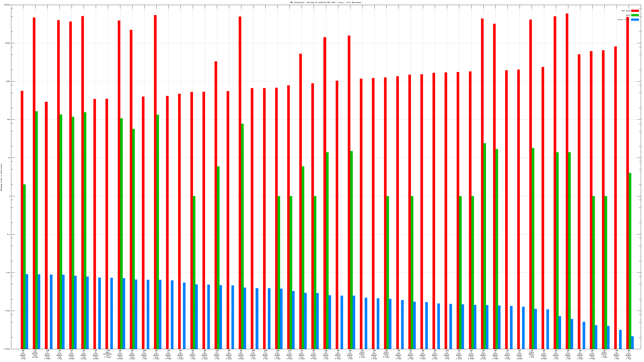Click the 14@ 3.list.dnswl.org x-axis label

coord(144,355)
